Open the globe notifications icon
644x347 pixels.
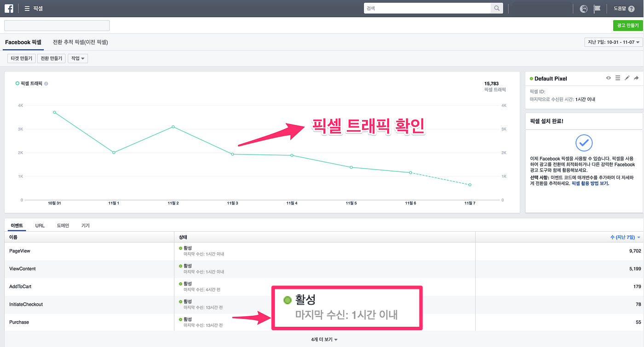584,8
